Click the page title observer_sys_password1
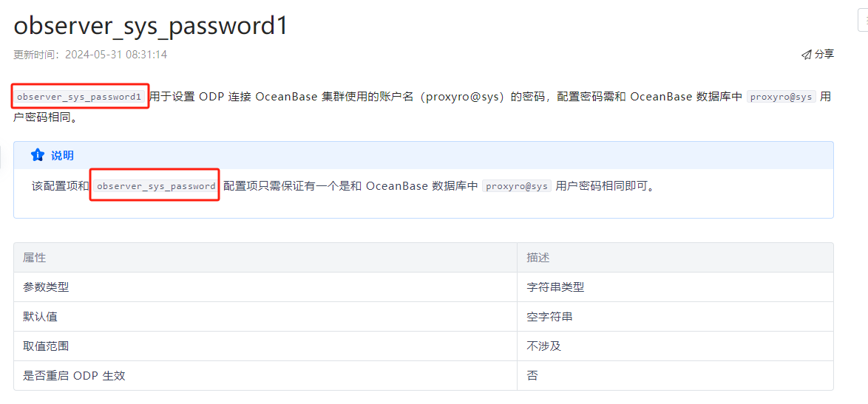The height and width of the screenshot is (404, 868). (151, 25)
